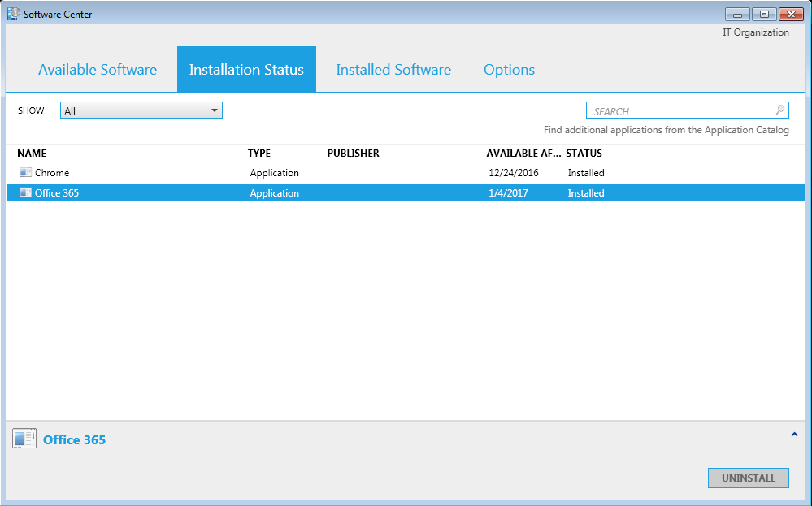The image size is (812, 506).
Task: Select the Installation Status tab
Action: tap(246, 69)
